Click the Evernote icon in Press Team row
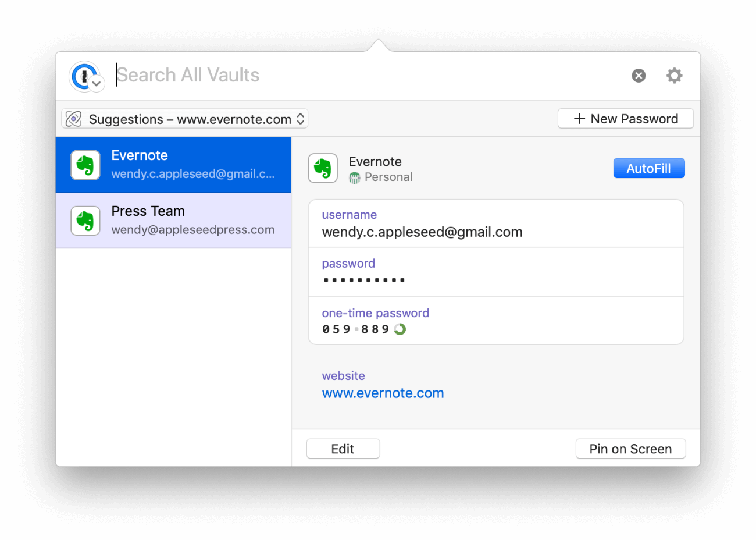This screenshot has width=756, height=540. click(x=85, y=221)
